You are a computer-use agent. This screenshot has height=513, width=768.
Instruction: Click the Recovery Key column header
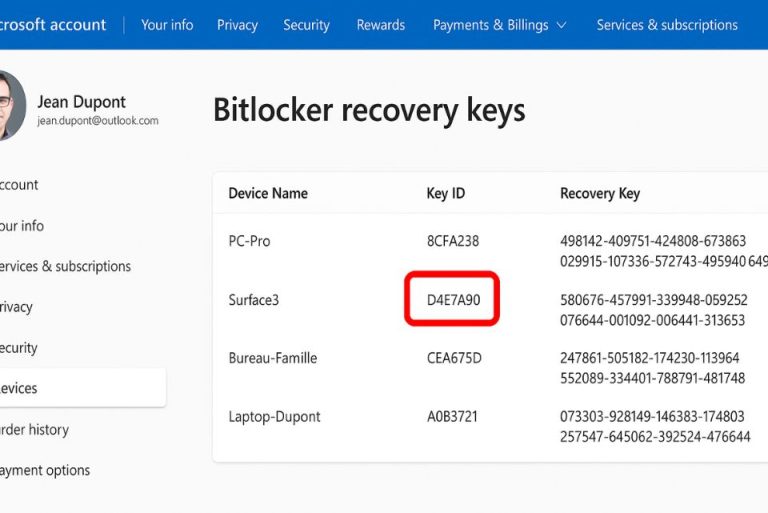(600, 193)
